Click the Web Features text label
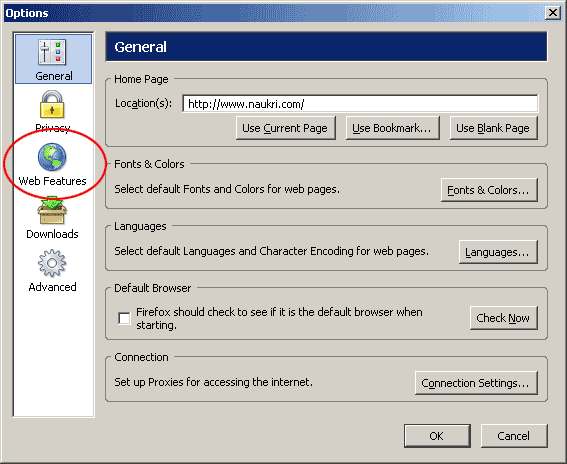Image resolution: width=567 pixels, height=464 pixels. pyautogui.click(x=52, y=181)
